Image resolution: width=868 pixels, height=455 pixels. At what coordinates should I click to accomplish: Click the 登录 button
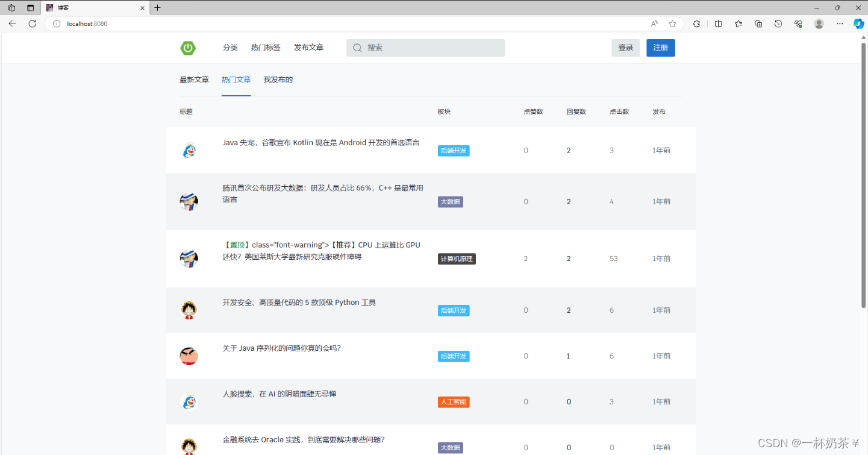click(625, 48)
